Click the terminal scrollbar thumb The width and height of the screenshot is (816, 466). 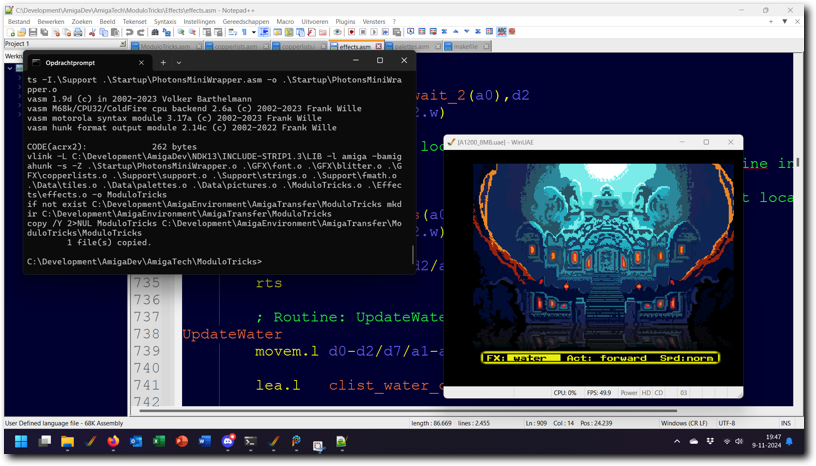click(413, 255)
